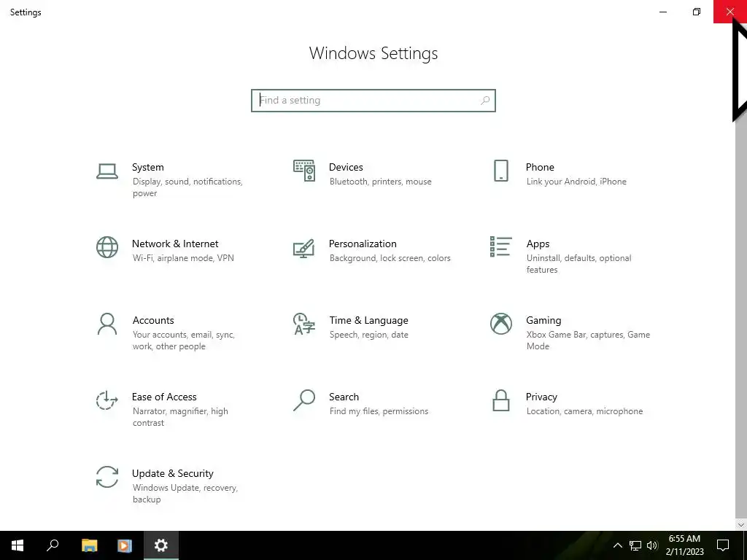This screenshot has height=560, width=747.
Task: Click 'Uninstall, defaults, optional features' text
Action: click(x=578, y=264)
